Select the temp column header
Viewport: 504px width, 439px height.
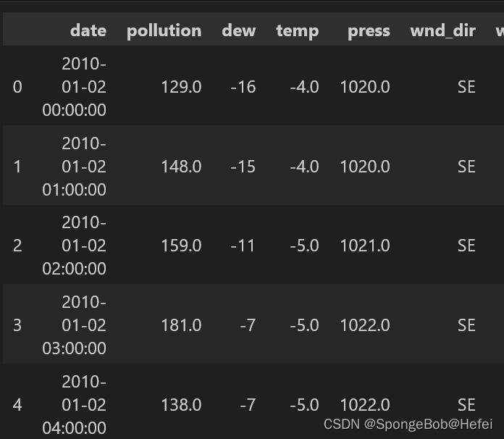pos(298,31)
